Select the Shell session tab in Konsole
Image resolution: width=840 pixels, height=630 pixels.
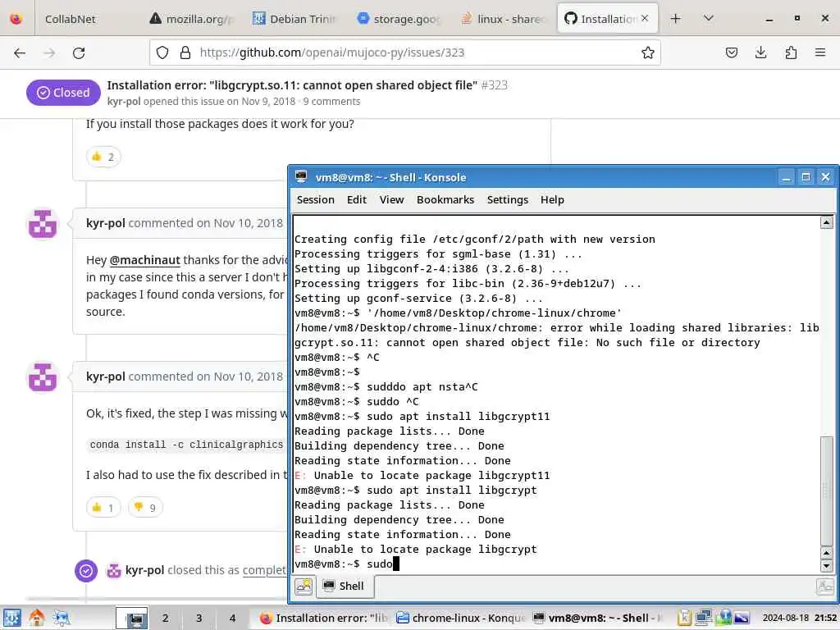[345, 586]
